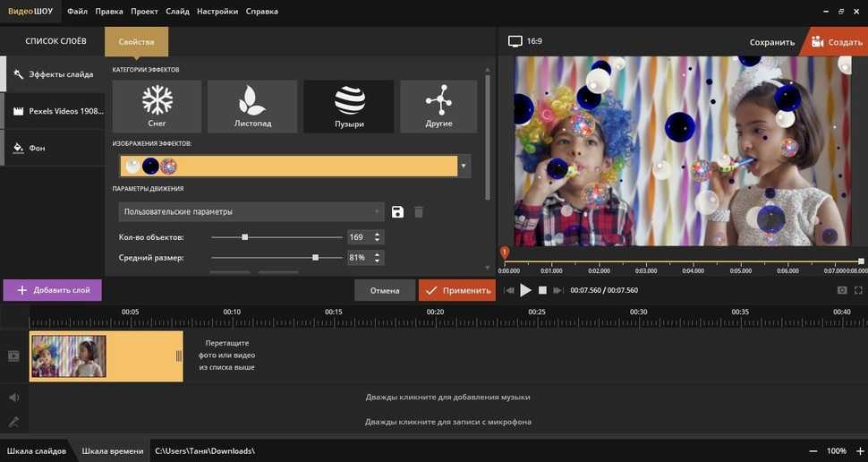Select the Снег (snow) effect category
868x462 pixels.
click(x=157, y=106)
